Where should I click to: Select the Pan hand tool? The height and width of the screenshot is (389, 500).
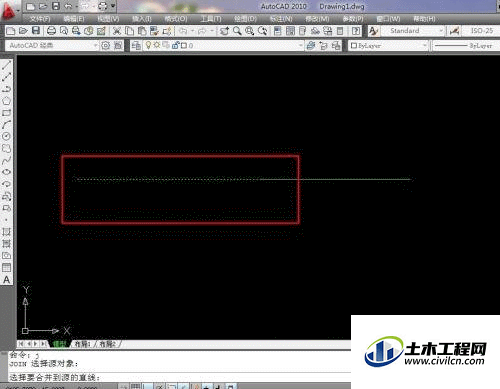click(224, 31)
